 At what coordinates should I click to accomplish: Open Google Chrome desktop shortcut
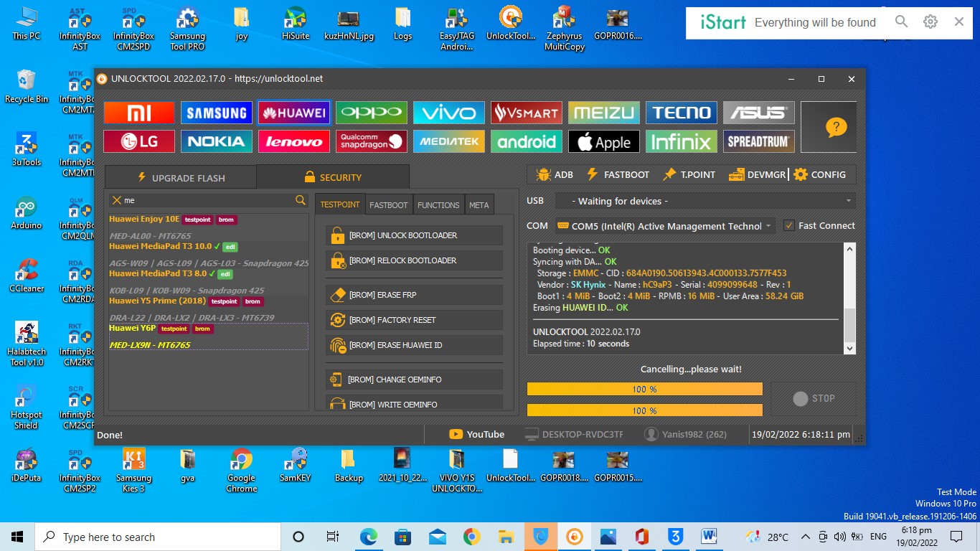(241, 471)
